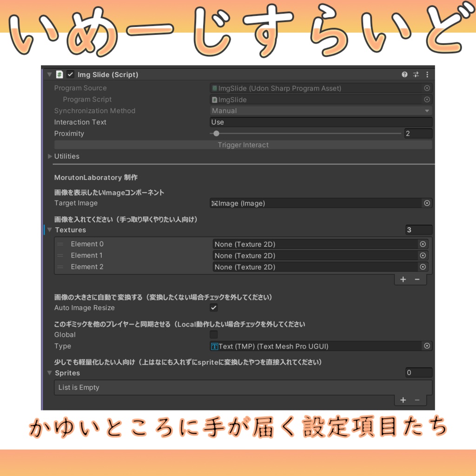The height and width of the screenshot is (476, 476).
Task: Click the object picker for Element 2 texture
Action: pyautogui.click(x=423, y=267)
